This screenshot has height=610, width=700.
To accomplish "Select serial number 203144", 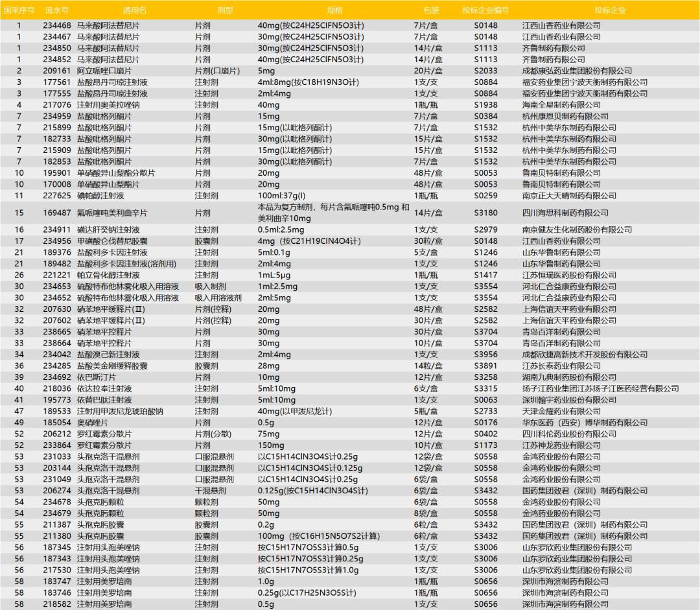I will pos(57,468).
